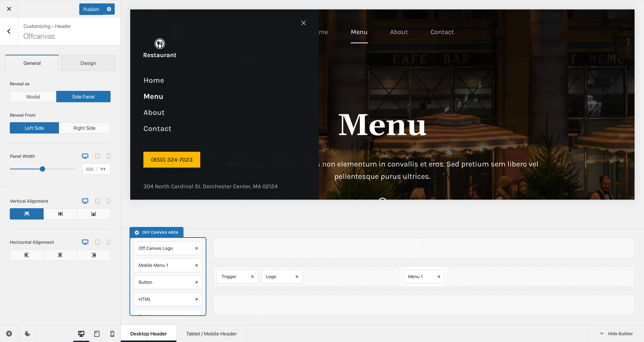This screenshot has height=342, width=644.
Task: Open Home link in off-canvas menu
Action: (154, 80)
